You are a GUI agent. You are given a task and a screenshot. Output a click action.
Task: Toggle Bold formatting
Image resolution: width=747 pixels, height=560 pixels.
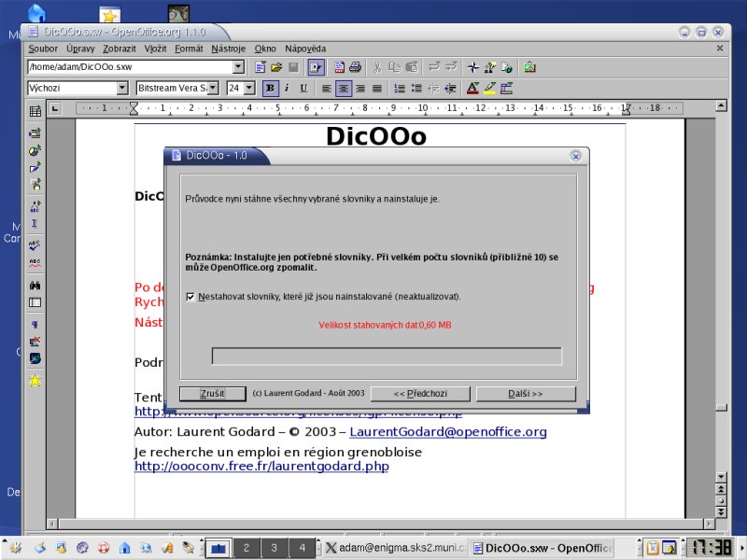coord(270,88)
